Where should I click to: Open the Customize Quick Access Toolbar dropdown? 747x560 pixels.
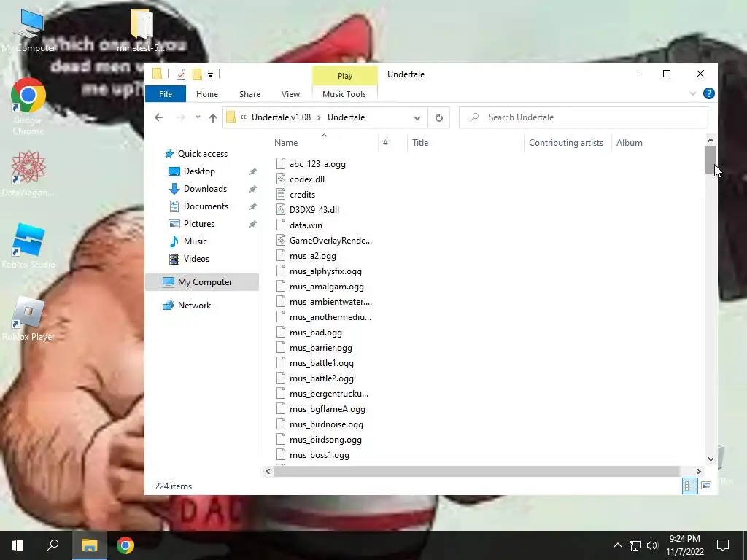210,75
